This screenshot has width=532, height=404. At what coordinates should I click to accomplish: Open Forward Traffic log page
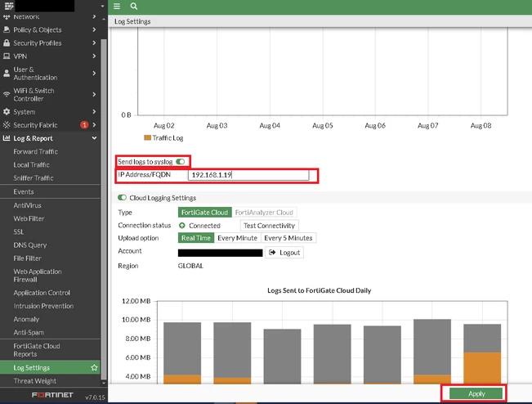36,151
